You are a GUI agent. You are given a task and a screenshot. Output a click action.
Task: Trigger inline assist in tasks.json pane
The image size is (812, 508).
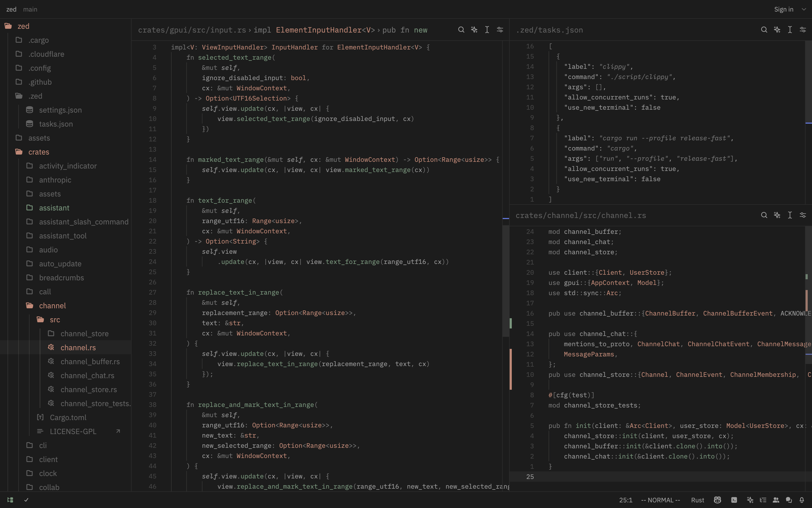click(777, 30)
